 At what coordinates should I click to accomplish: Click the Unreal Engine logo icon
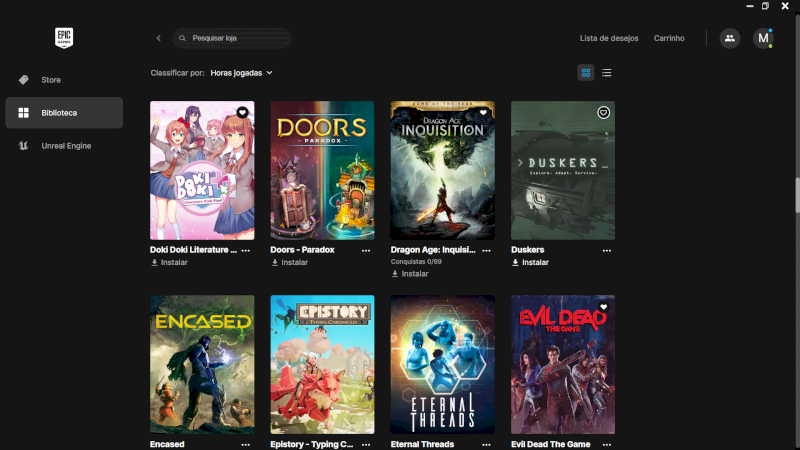click(23, 146)
